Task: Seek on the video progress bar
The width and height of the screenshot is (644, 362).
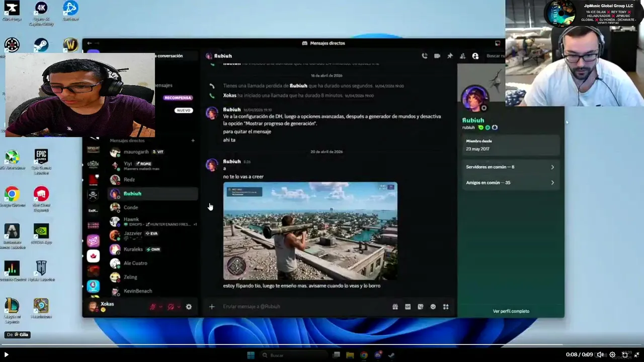Action: (x=322, y=345)
